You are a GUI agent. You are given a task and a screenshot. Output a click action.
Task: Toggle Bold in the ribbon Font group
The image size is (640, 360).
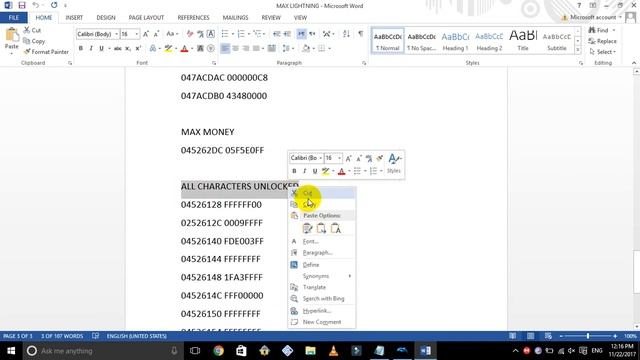pyautogui.click(x=81, y=49)
